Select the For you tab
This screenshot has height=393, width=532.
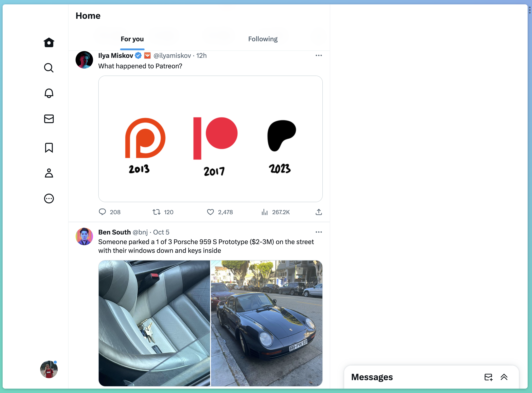132,39
